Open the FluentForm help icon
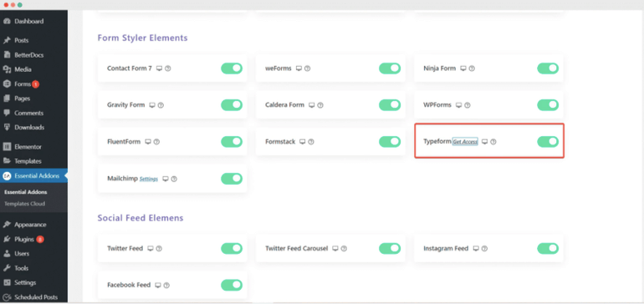This screenshot has height=304, width=644. tap(156, 142)
